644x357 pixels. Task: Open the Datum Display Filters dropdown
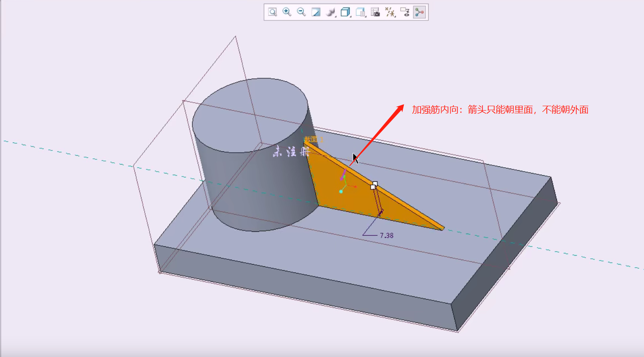[x=390, y=12]
